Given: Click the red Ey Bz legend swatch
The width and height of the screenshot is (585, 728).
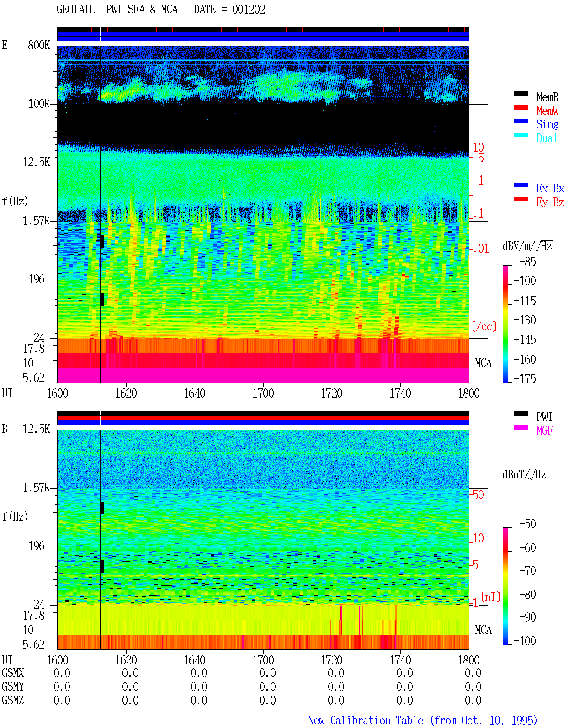Looking at the screenshot, I should tap(521, 199).
